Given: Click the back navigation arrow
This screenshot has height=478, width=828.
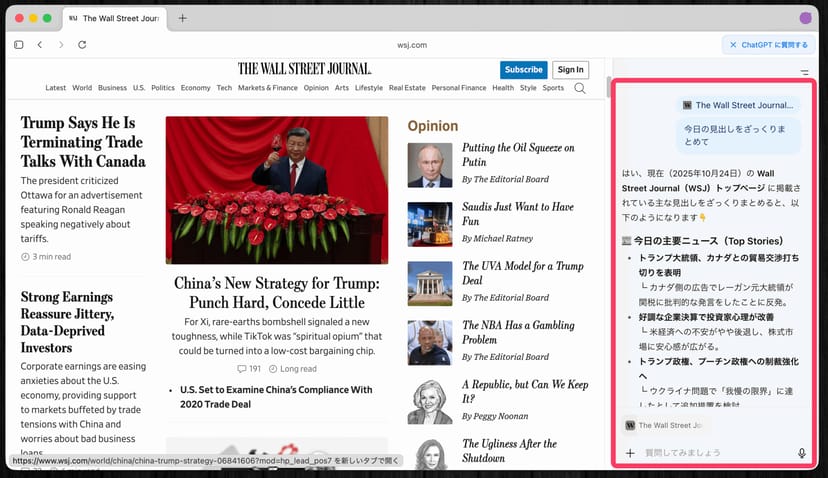Looking at the screenshot, I should [x=40, y=45].
